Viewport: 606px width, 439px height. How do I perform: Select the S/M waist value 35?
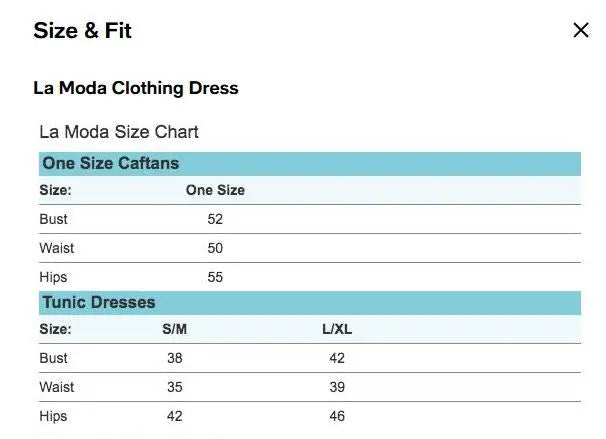click(x=174, y=387)
